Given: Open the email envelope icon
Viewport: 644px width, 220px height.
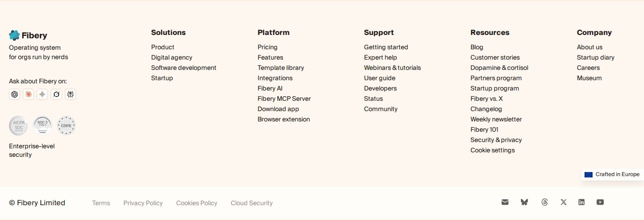Looking at the screenshot, I should (x=505, y=202).
